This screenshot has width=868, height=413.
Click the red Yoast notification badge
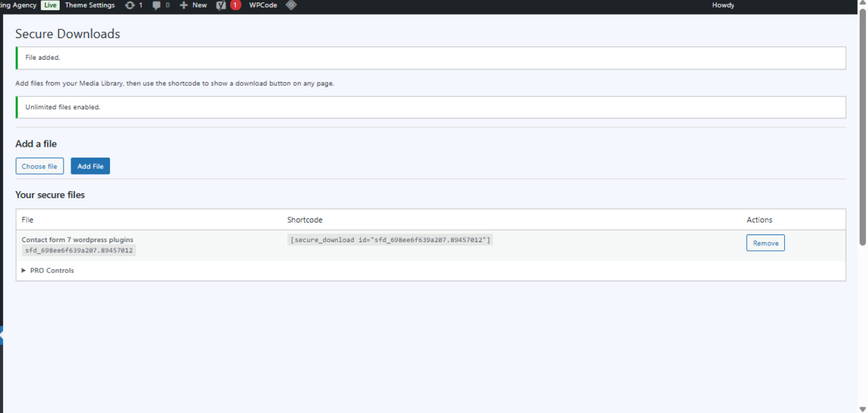point(236,5)
